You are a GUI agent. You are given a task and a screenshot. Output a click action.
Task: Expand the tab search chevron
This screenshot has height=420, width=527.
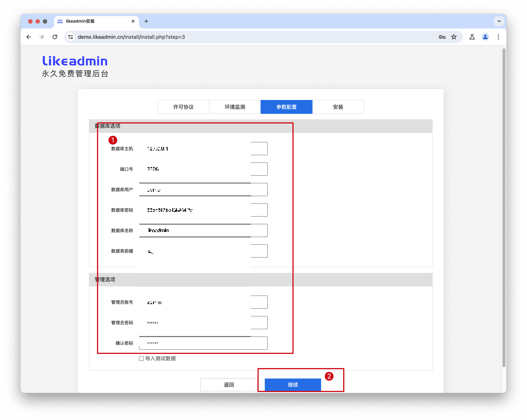pos(499,21)
